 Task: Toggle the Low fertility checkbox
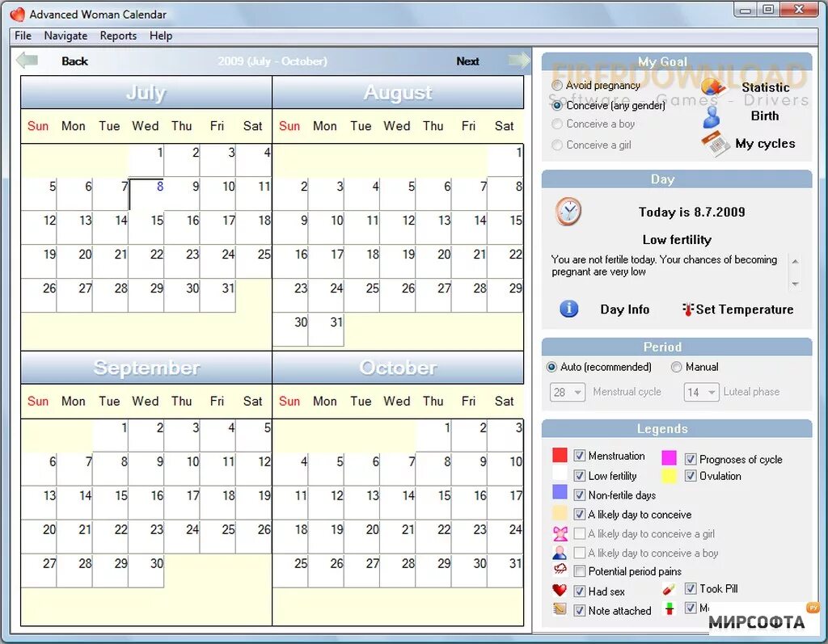tap(579, 476)
